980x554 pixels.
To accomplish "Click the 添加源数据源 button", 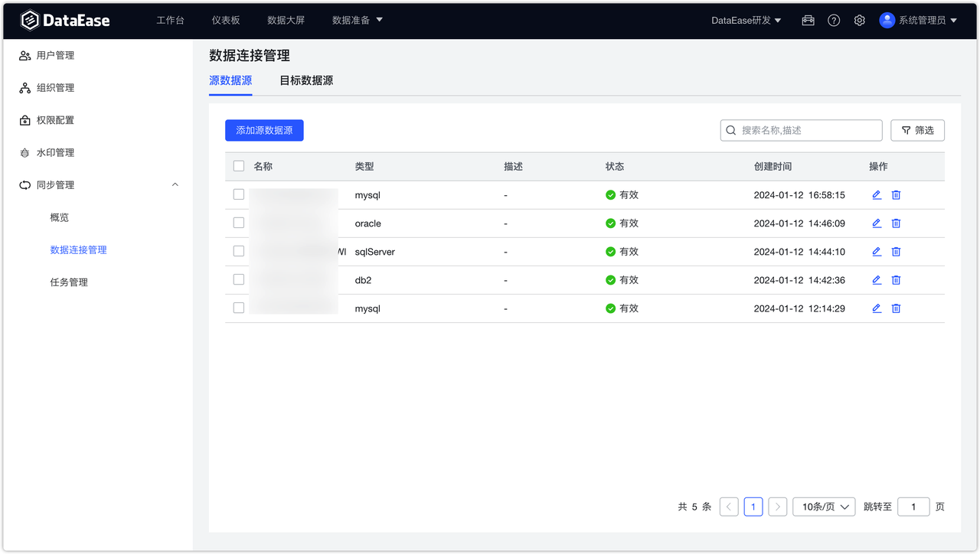I will (264, 130).
